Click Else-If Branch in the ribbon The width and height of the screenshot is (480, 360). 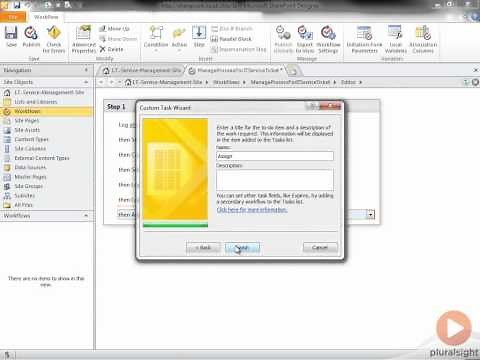pos(232,29)
